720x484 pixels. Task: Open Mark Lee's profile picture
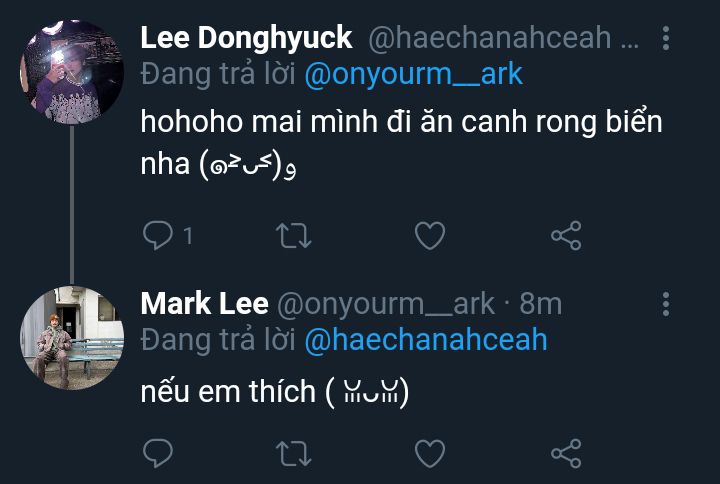point(72,336)
